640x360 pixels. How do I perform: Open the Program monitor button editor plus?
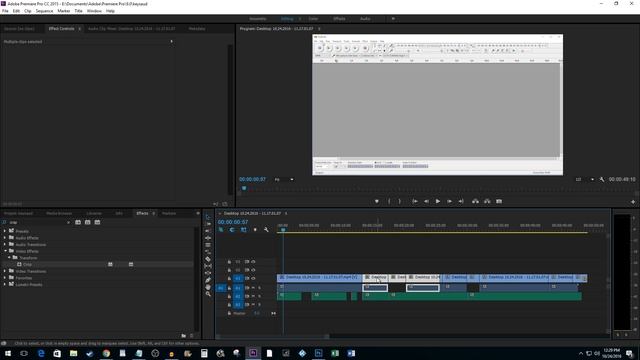pos(633,202)
